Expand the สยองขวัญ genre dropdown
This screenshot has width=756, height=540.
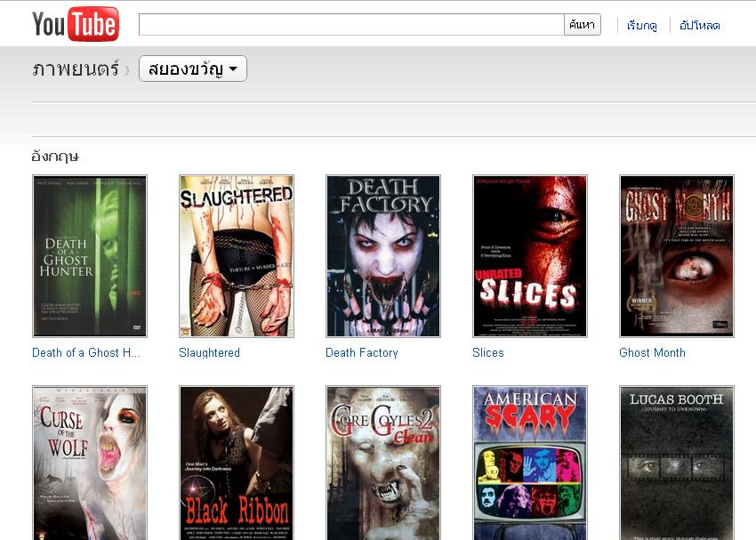[192, 69]
